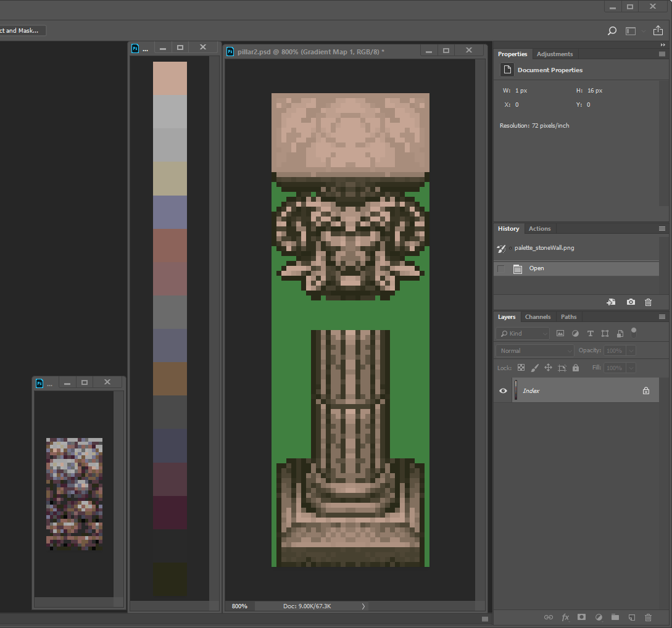Viewport: 672px width, 628px height.
Task: Hide the Index layer visibility eye
Action: tap(503, 390)
